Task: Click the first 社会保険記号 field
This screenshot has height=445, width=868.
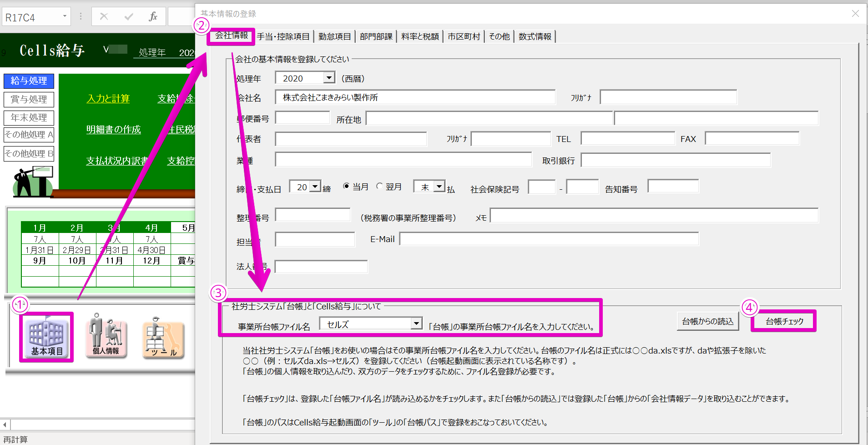Action: pyautogui.click(x=542, y=187)
